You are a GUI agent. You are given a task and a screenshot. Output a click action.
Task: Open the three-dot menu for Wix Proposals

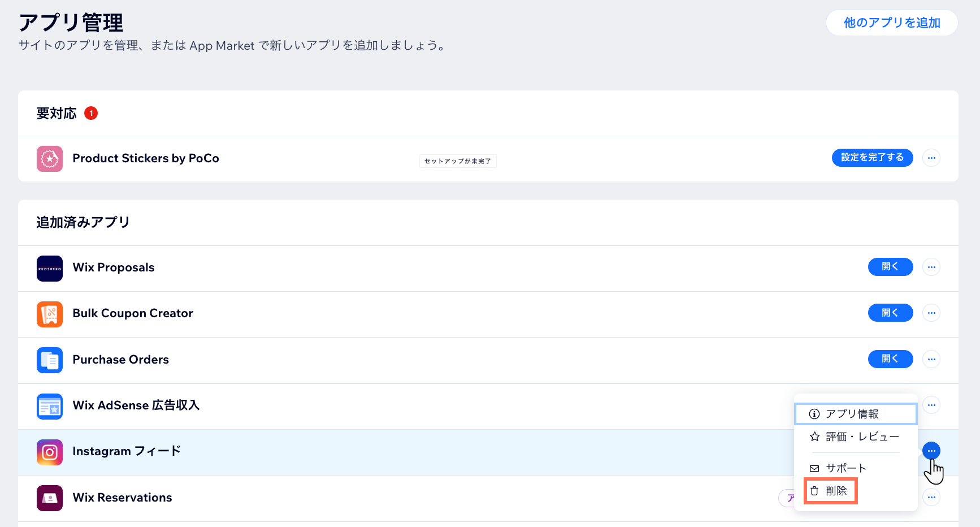point(931,267)
